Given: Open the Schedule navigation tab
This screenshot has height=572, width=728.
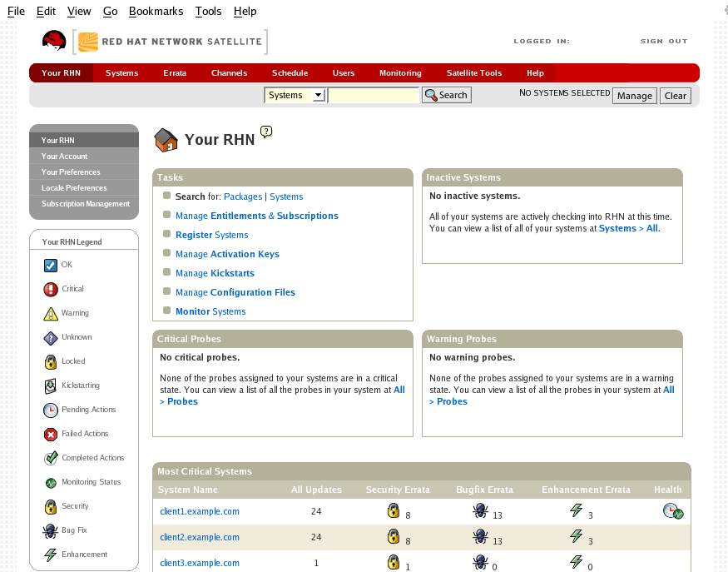Looking at the screenshot, I should [290, 73].
